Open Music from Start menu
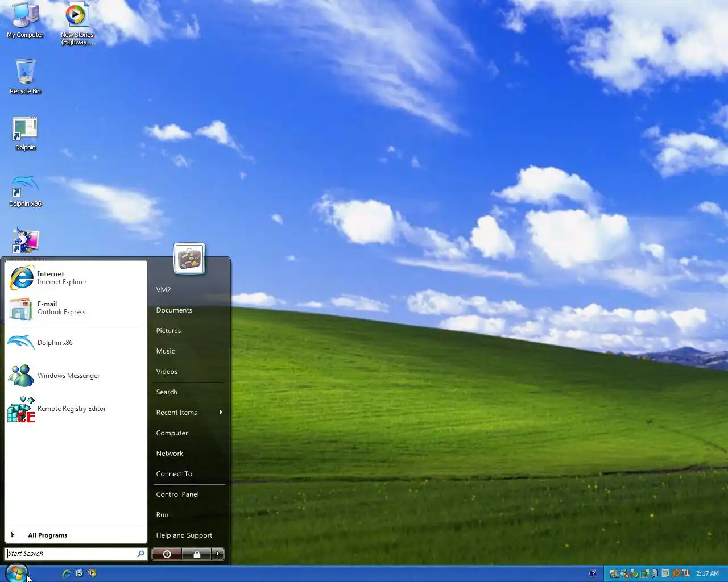 point(166,351)
